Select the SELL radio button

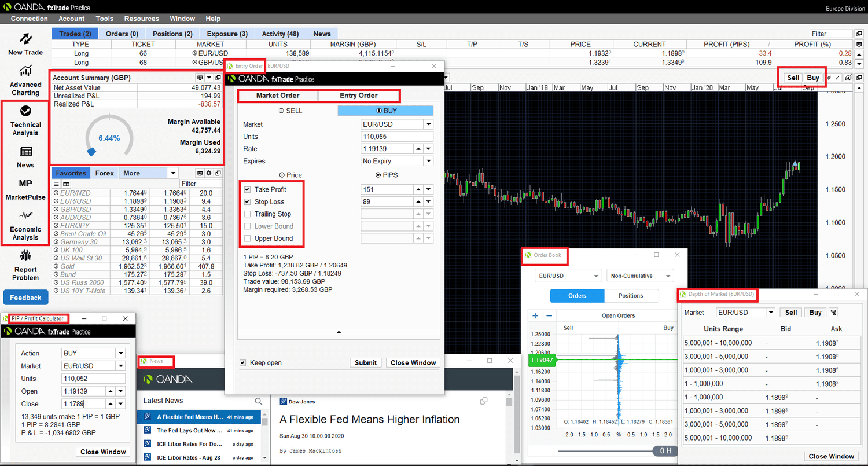pos(282,111)
